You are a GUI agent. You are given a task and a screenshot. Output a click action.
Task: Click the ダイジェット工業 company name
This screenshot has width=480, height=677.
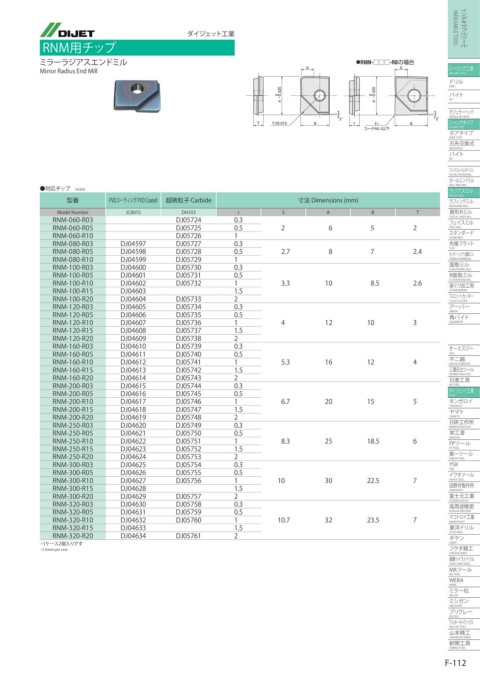tap(211, 34)
